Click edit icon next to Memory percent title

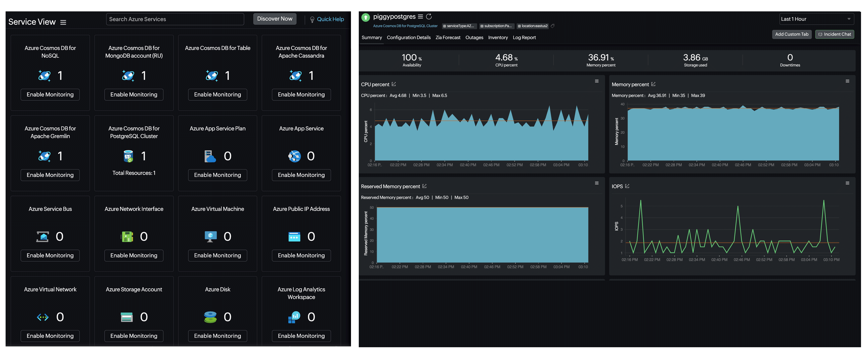point(653,84)
